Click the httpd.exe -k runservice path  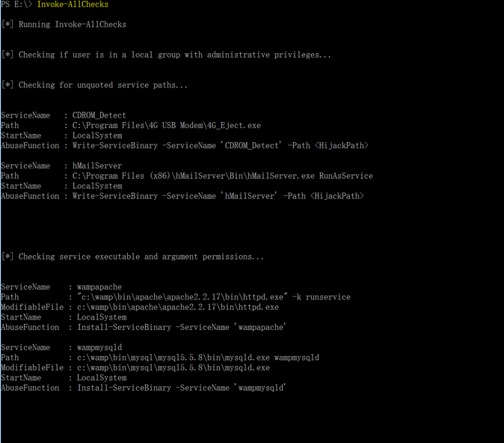point(213,297)
